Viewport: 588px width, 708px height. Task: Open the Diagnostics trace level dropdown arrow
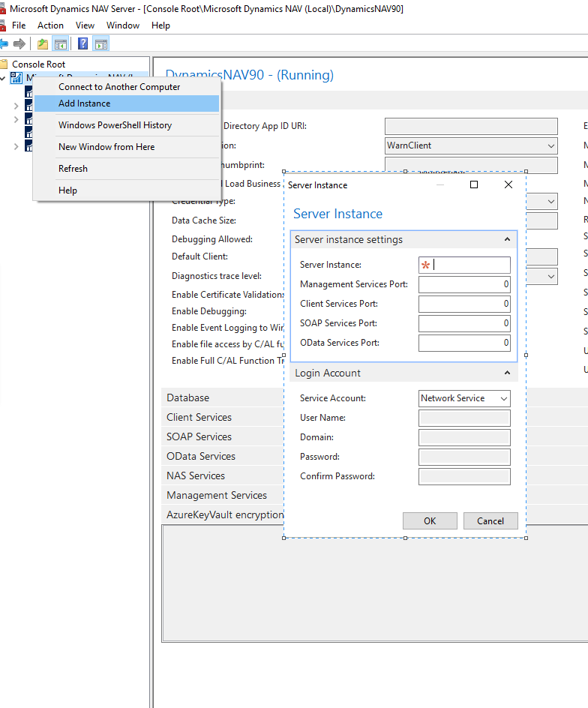point(551,276)
